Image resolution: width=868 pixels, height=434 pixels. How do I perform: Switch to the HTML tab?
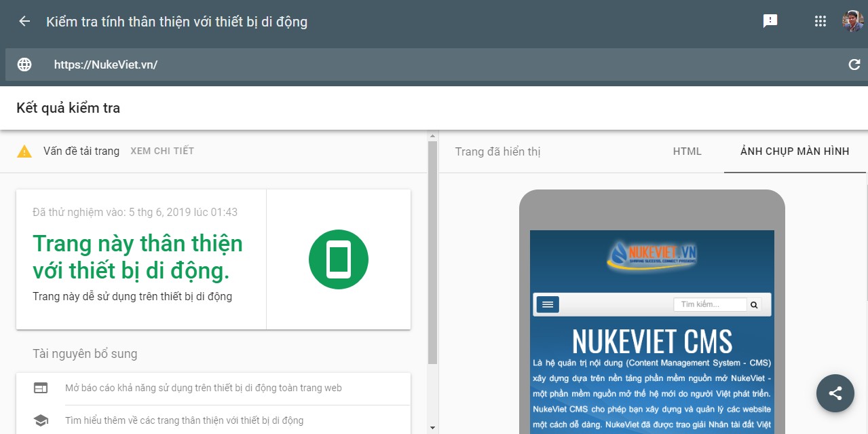coord(687,151)
